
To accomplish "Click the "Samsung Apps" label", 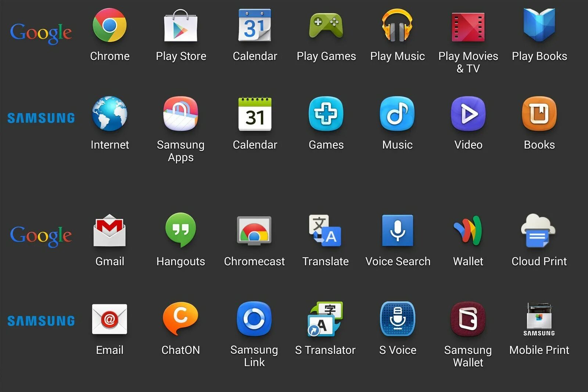I will coord(180,151).
